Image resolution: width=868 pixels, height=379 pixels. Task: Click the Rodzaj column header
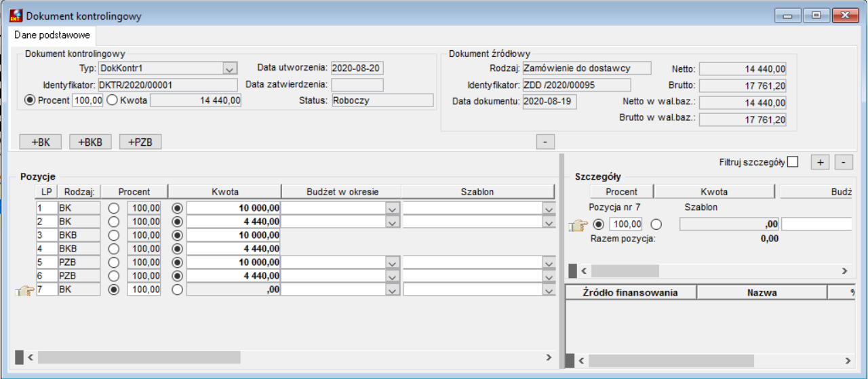pyautogui.click(x=79, y=192)
